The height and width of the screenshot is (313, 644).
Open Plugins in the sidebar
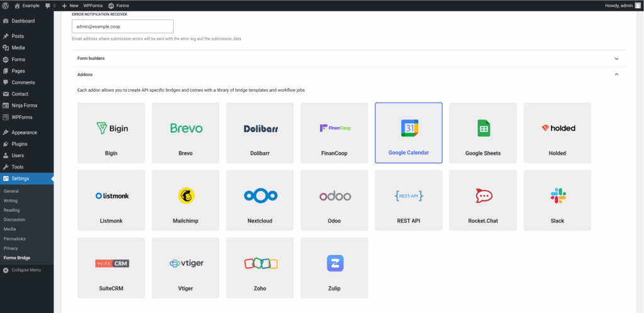tap(19, 144)
